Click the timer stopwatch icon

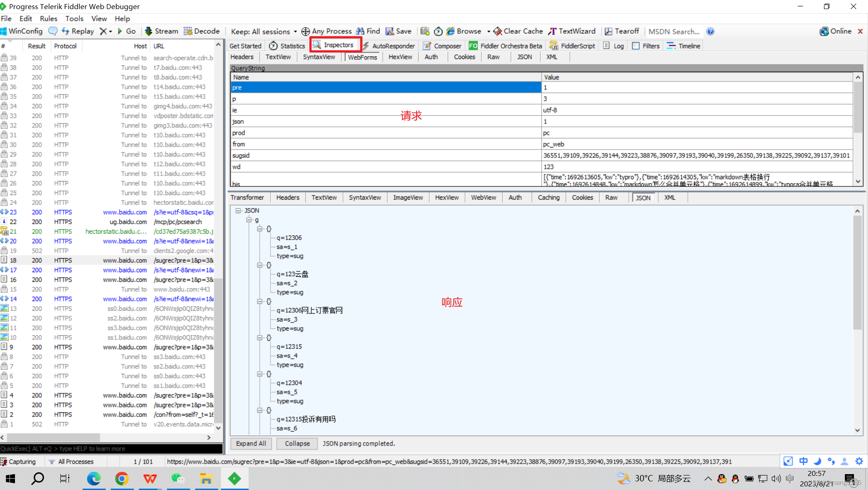[438, 31]
